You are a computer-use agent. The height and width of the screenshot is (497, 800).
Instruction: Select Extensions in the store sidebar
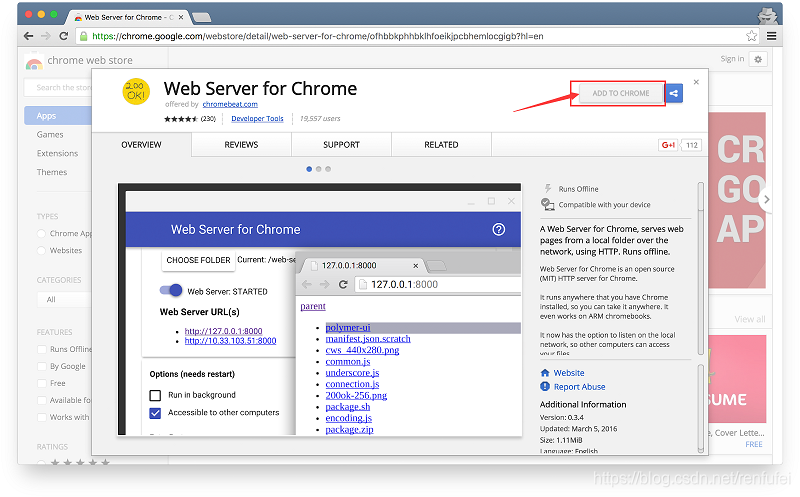click(57, 154)
